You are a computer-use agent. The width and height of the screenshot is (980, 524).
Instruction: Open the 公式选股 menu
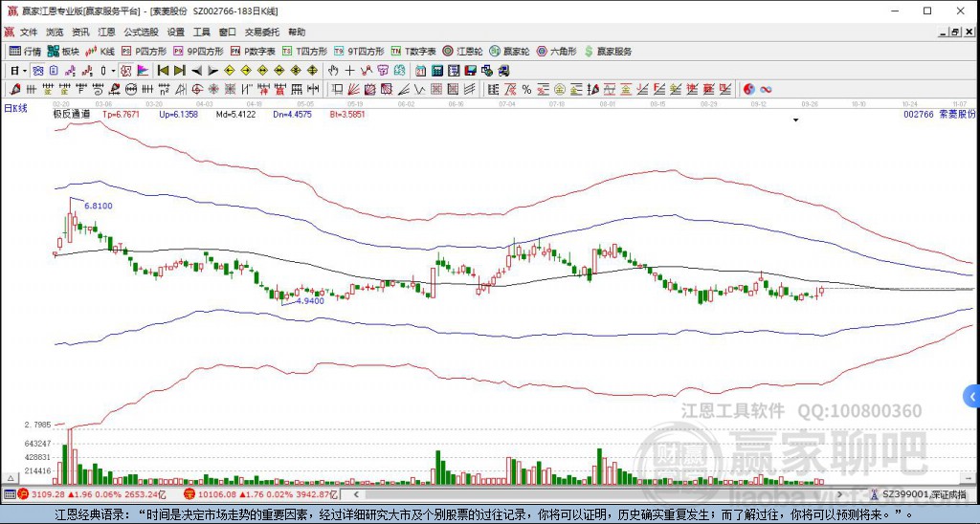coord(141,32)
